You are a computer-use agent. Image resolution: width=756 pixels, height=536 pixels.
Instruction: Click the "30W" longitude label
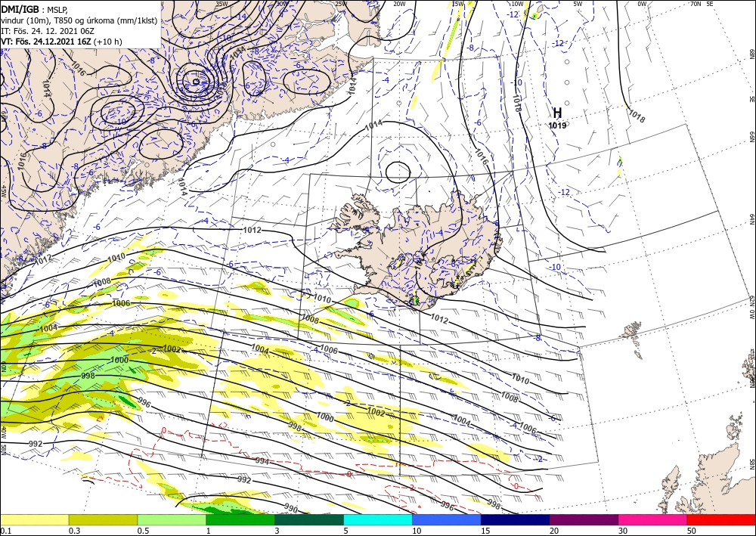coord(282,4)
